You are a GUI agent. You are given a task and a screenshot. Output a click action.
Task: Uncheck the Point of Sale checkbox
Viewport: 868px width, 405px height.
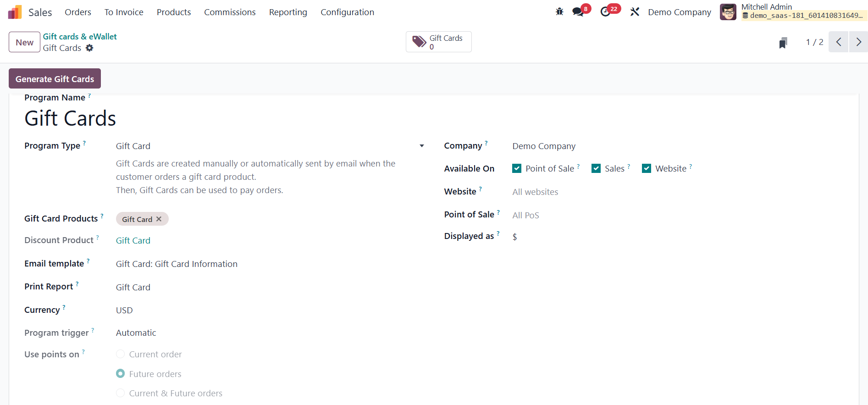pos(517,168)
